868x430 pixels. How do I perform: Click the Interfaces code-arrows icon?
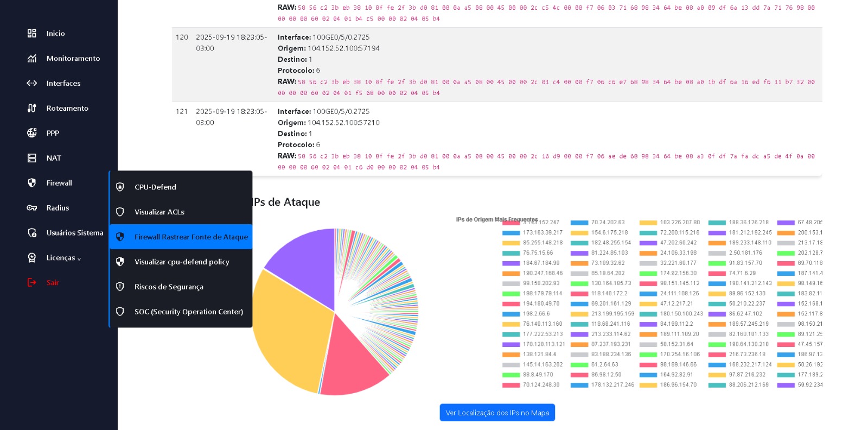click(x=32, y=84)
